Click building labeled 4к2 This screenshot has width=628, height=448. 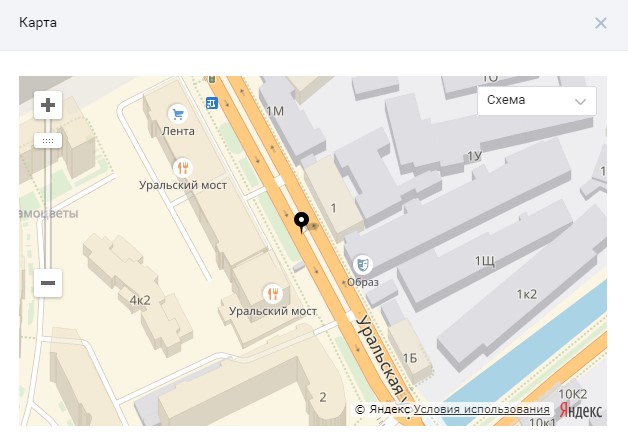pos(139,299)
